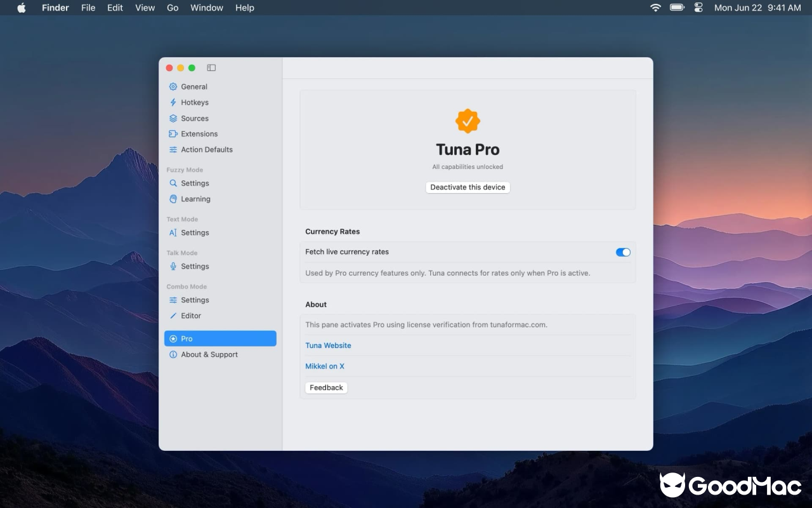Viewport: 812px width, 508px height.
Task: Click the Action Defaults sliders icon
Action: [x=173, y=150]
